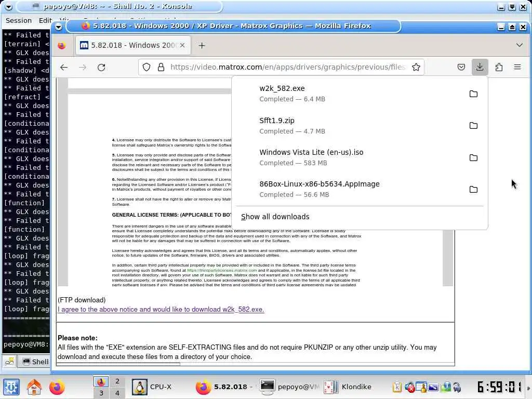Click the site padlock security icon
This screenshot has width=532, height=399.
pos(161,67)
